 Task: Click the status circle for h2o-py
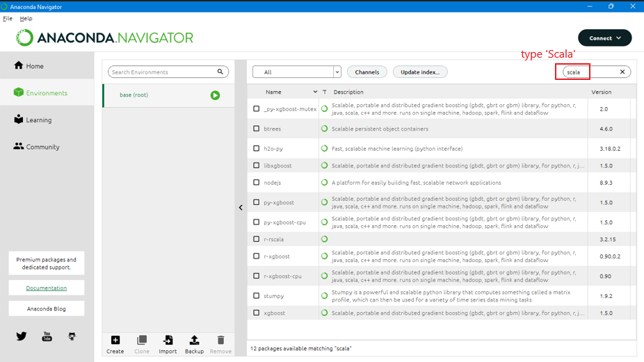click(325, 148)
